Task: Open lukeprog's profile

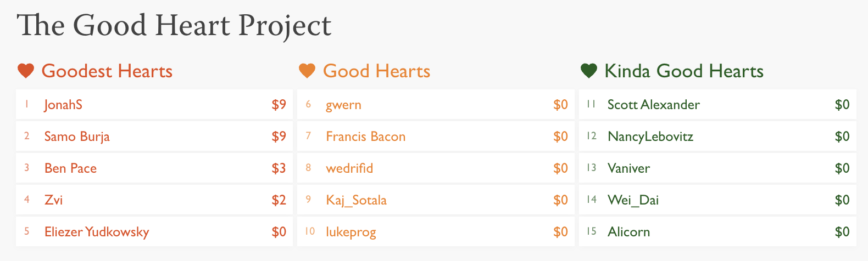Action: coord(351,232)
